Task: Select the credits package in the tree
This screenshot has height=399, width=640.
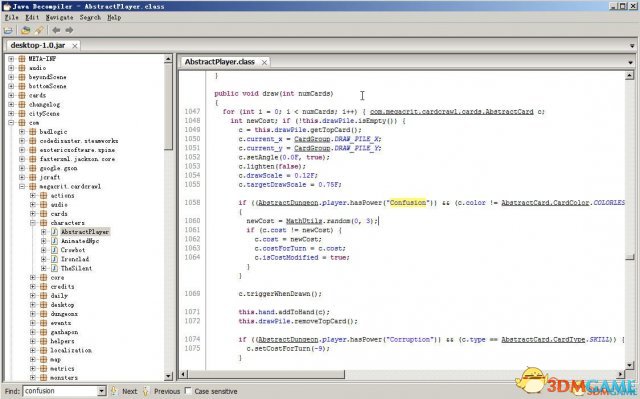Action: pyautogui.click(x=62, y=286)
